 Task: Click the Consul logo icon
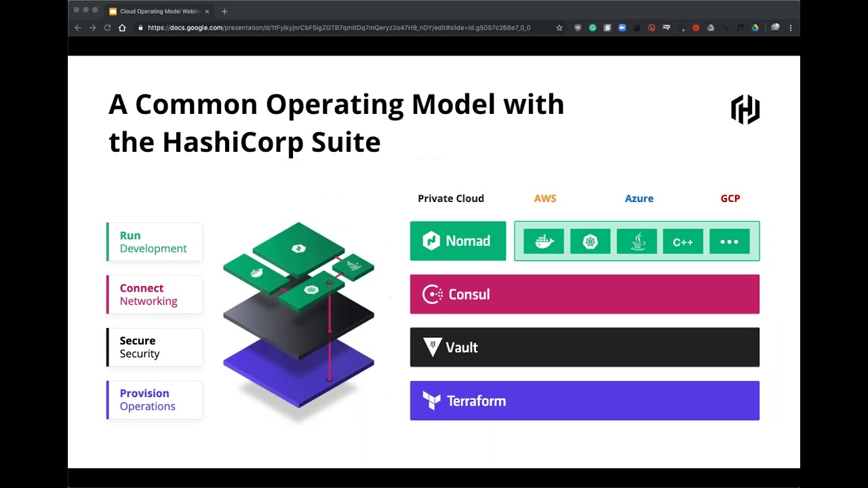(433, 294)
